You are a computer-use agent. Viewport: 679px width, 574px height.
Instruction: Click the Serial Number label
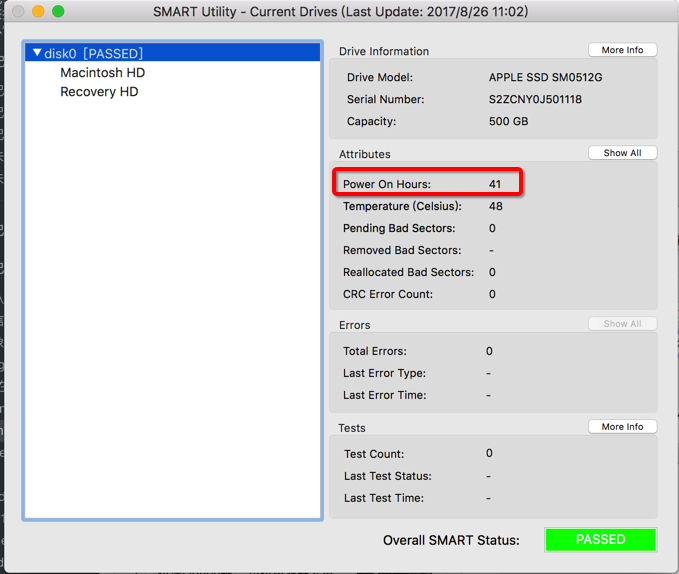(x=385, y=100)
